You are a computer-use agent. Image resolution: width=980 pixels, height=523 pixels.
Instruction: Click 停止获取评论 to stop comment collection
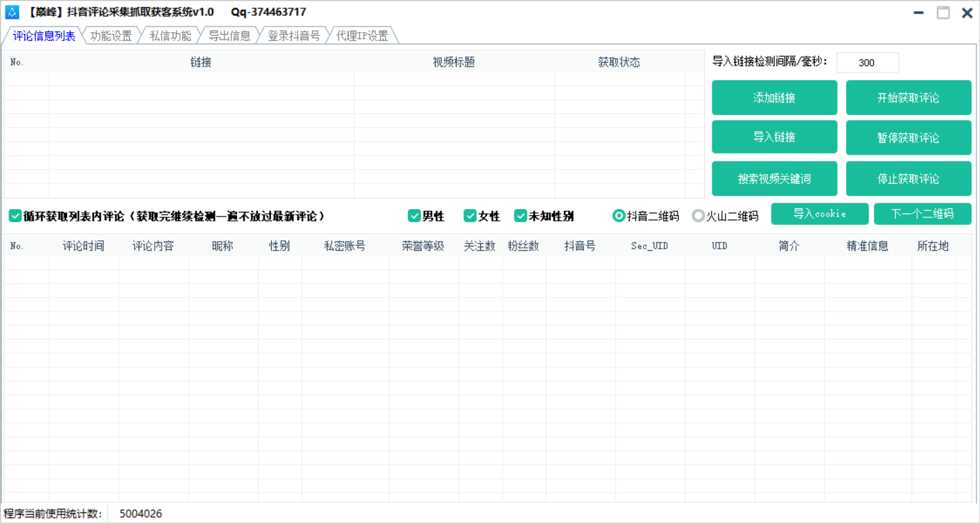(x=908, y=178)
